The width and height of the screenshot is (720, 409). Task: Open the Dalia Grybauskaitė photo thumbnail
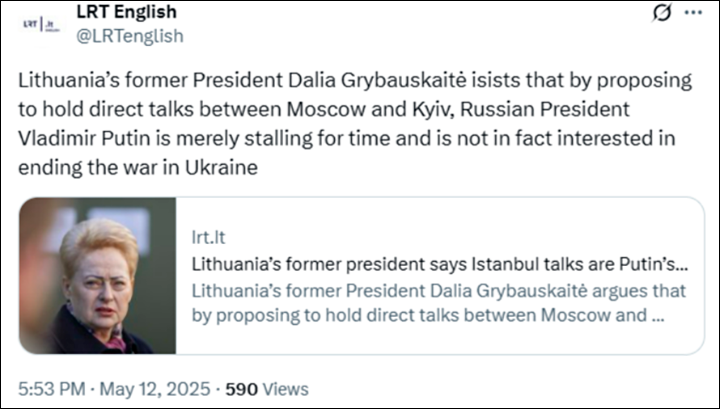pos(98,290)
